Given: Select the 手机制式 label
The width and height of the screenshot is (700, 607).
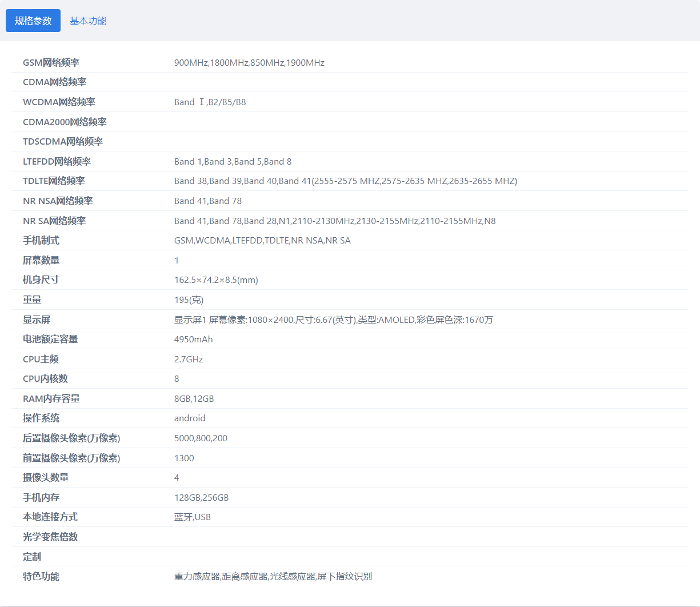Looking at the screenshot, I should (x=41, y=241).
